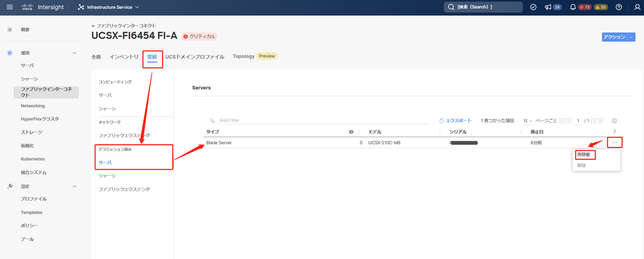Switch to the インベントリ tab
The height and width of the screenshot is (259, 644).
point(124,57)
